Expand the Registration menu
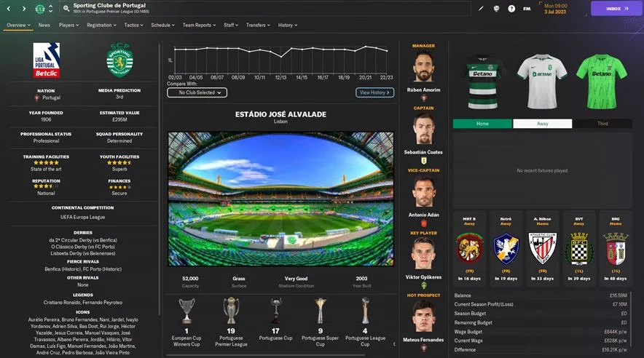The height and width of the screenshot is (358, 644). coord(101,25)
